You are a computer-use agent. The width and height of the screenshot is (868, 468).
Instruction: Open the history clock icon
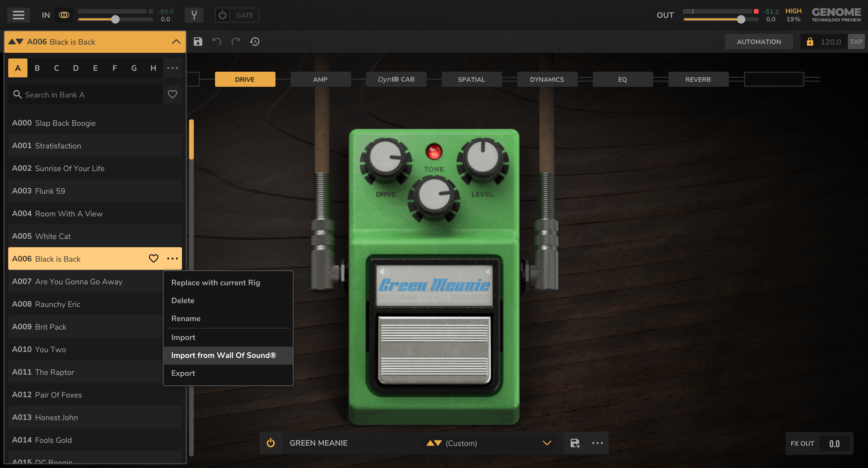click(x=255, y=42)
